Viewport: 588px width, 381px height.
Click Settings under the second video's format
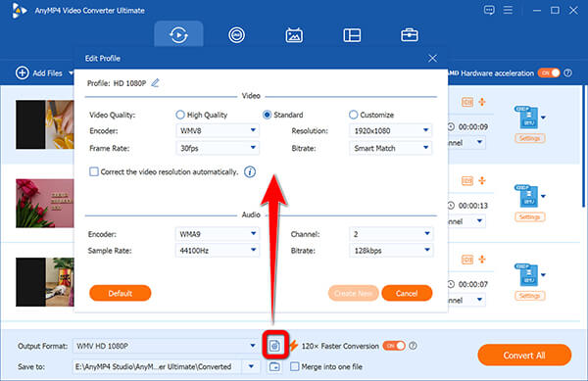529,216
